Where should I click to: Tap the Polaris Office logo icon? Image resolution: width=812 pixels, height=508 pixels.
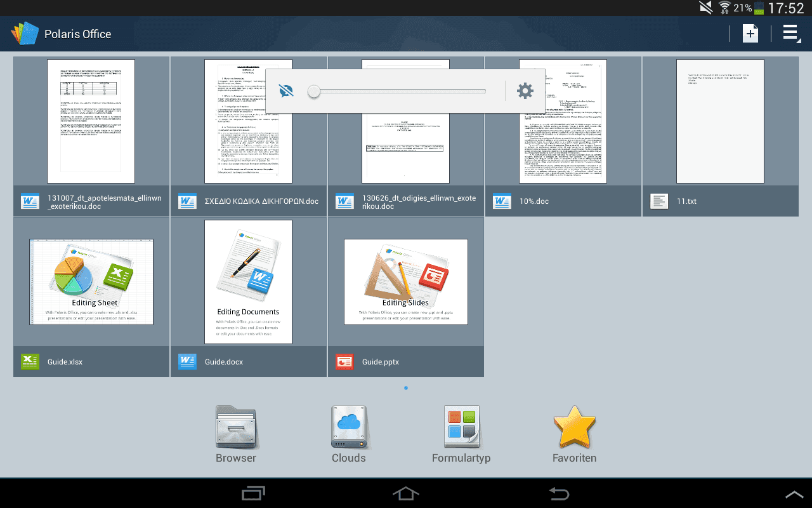(x=25, y=34)
